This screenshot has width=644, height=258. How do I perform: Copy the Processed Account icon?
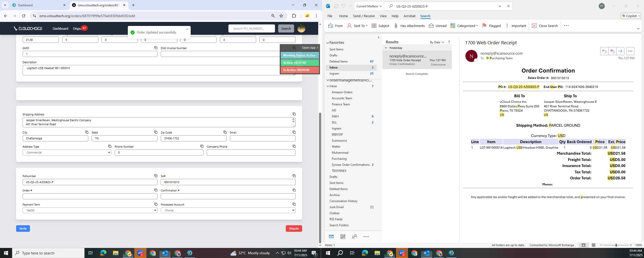click(294, 204)
